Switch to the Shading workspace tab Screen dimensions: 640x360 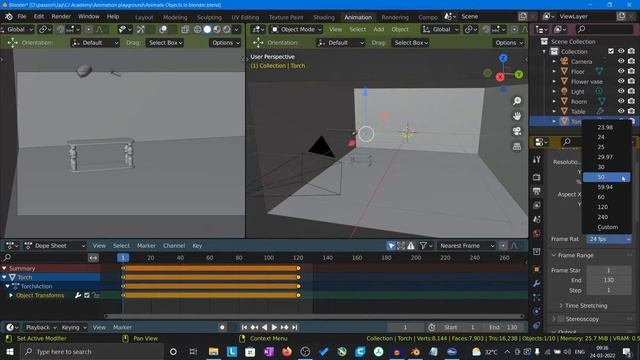[324, 17]
